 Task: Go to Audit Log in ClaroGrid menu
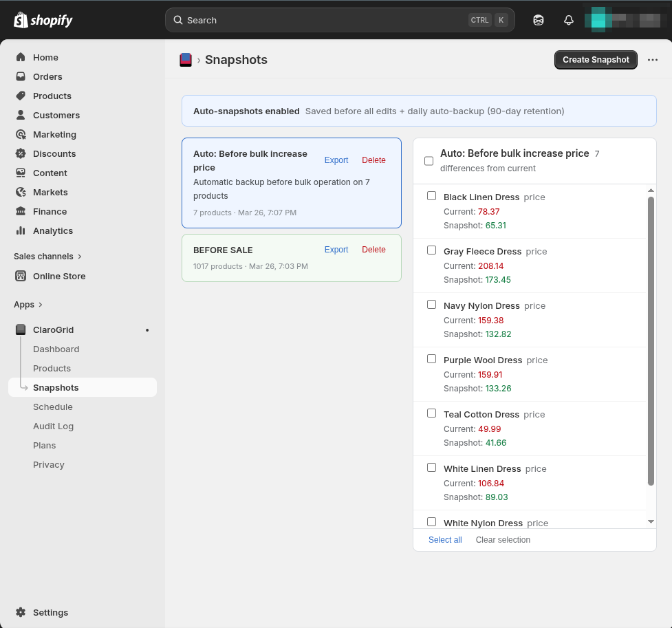tap(53, 426)
